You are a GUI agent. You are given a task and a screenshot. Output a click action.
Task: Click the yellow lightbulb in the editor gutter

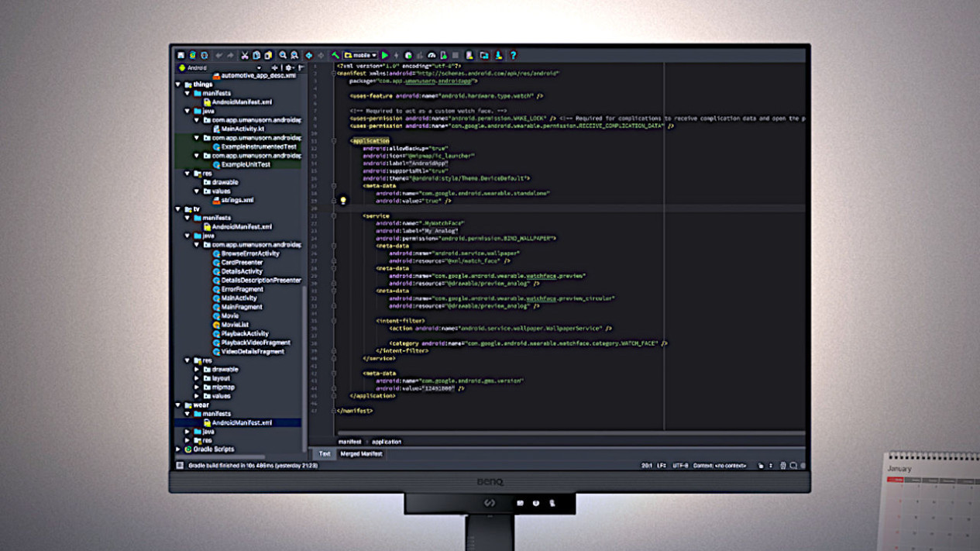343,200
